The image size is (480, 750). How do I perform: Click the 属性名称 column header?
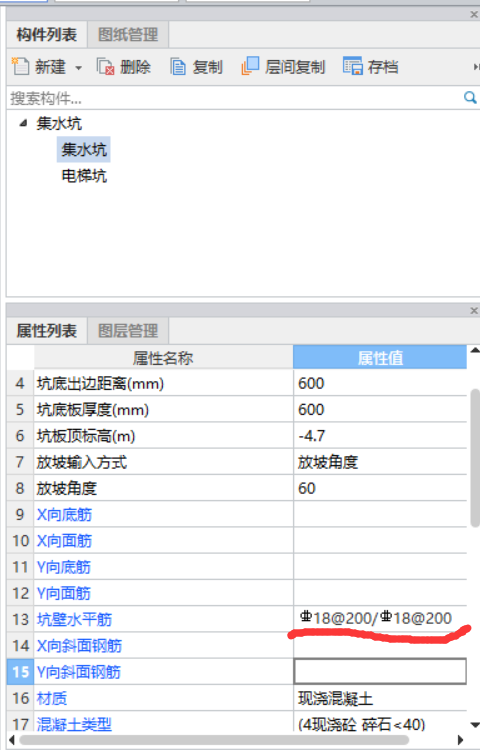pos(164,357)
